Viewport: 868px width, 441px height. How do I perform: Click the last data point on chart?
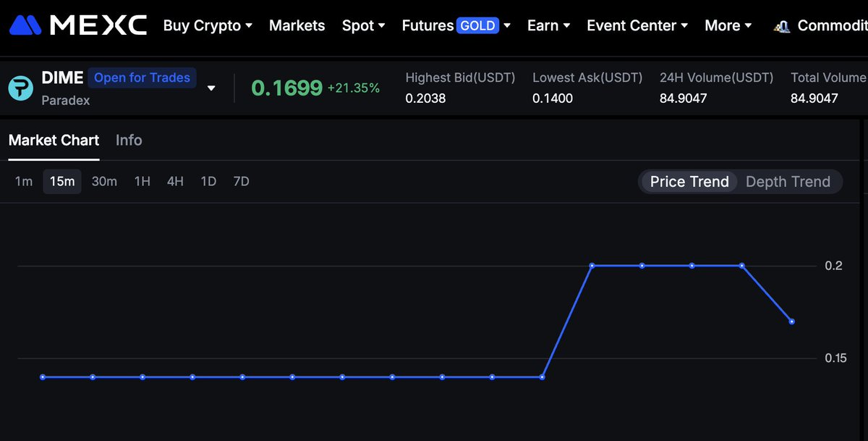[792, 322]
